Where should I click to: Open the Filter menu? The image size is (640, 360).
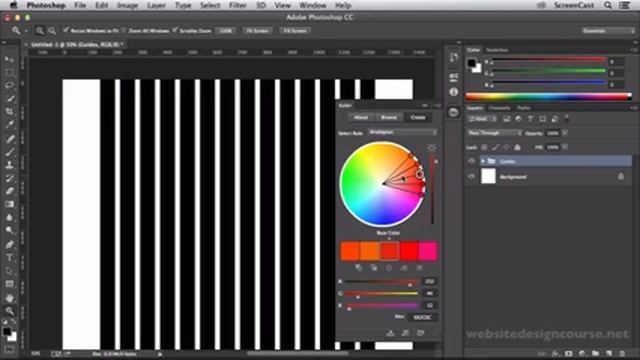coord(238,5)
